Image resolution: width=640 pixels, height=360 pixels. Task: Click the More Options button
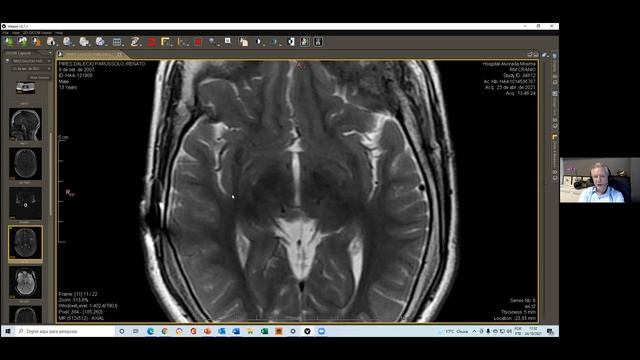tap(39, 77)
